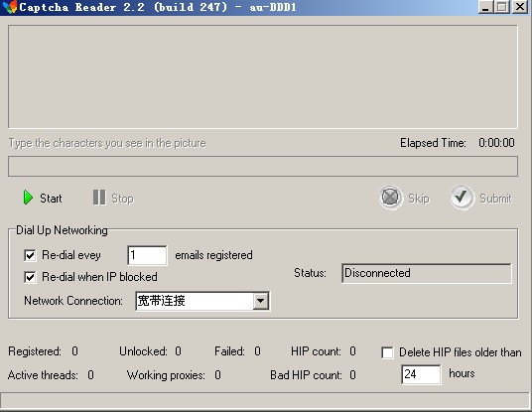Image resolution: width=532 pixels, height=412 pixels.
Task: Click the Start button label
Action: click(x=51, y=199)
